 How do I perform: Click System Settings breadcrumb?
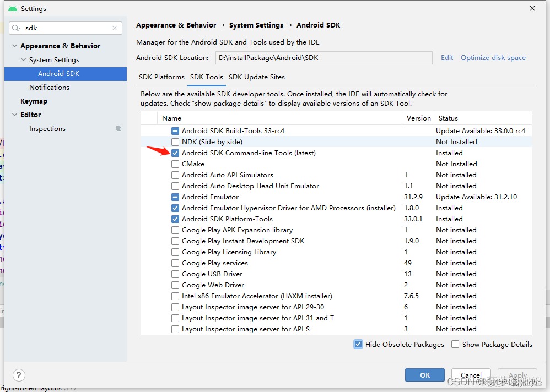point(256,25)
